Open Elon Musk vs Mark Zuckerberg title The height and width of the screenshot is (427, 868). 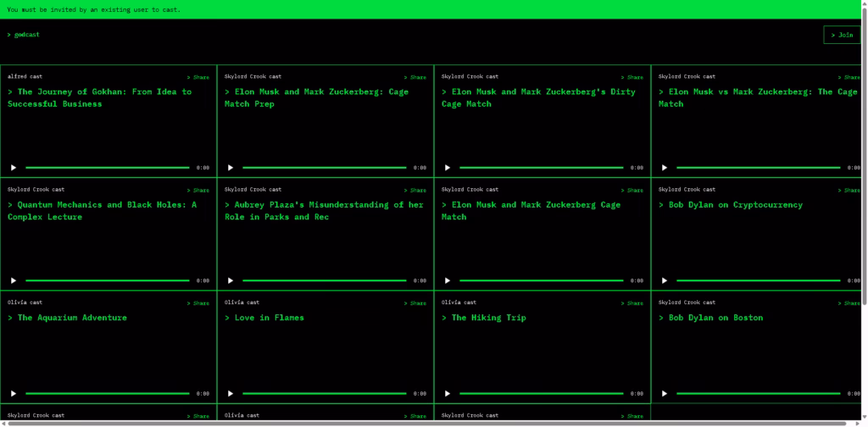click(x=758, y=98)
